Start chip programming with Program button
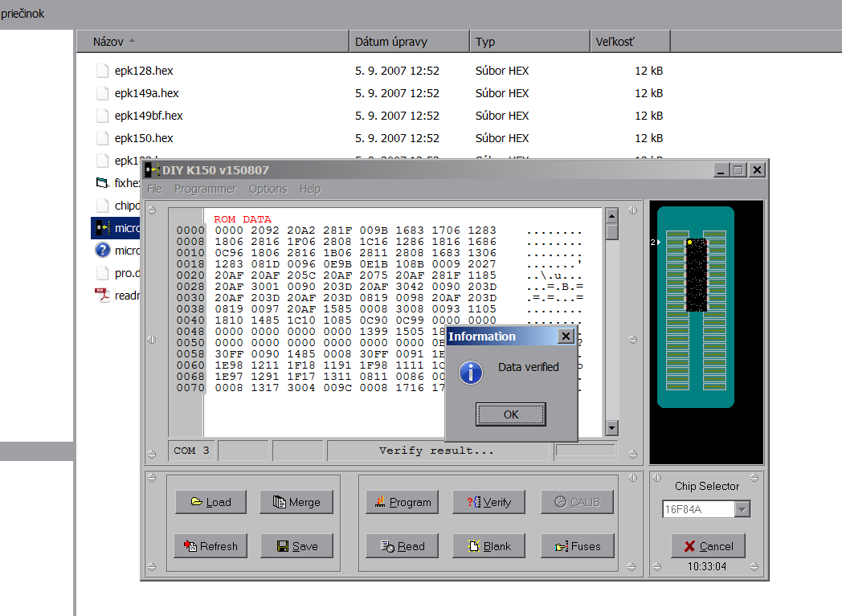This screenshot has width=842, height=616. click(x=403, y=502)
